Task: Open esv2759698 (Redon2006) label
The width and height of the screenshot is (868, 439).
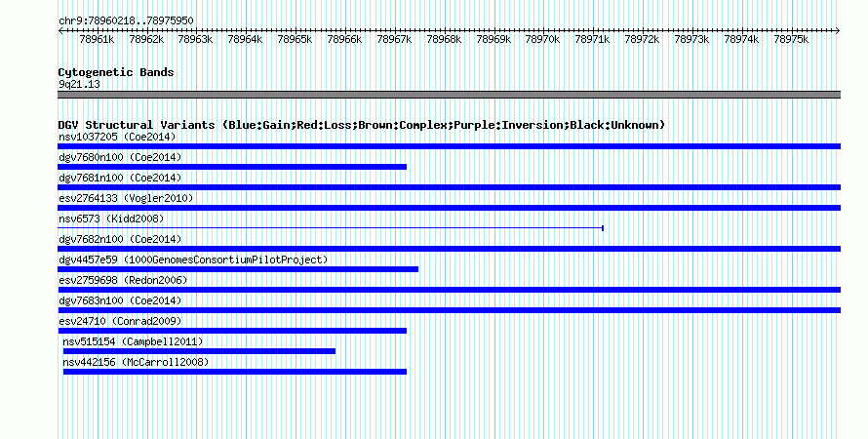Action: [123, 280]
